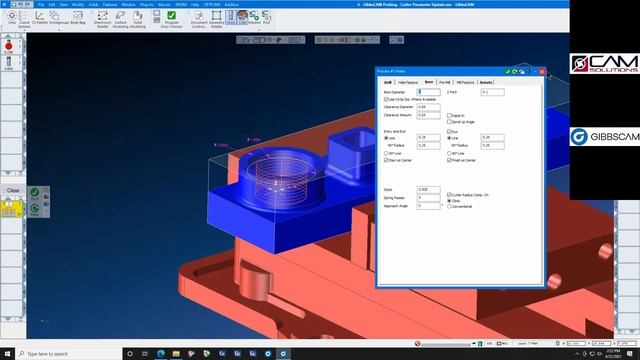Switch to the Mill Feature tab

click(465, 82)
